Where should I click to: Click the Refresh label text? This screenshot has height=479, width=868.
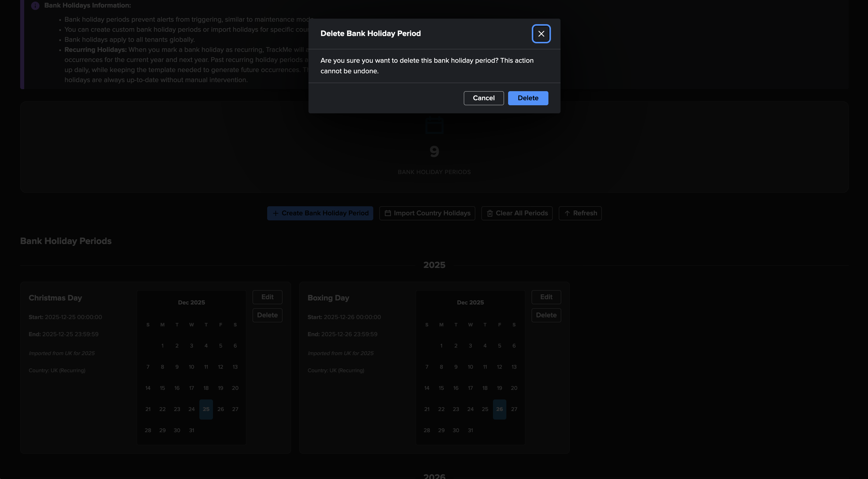(x=585, y=213)
